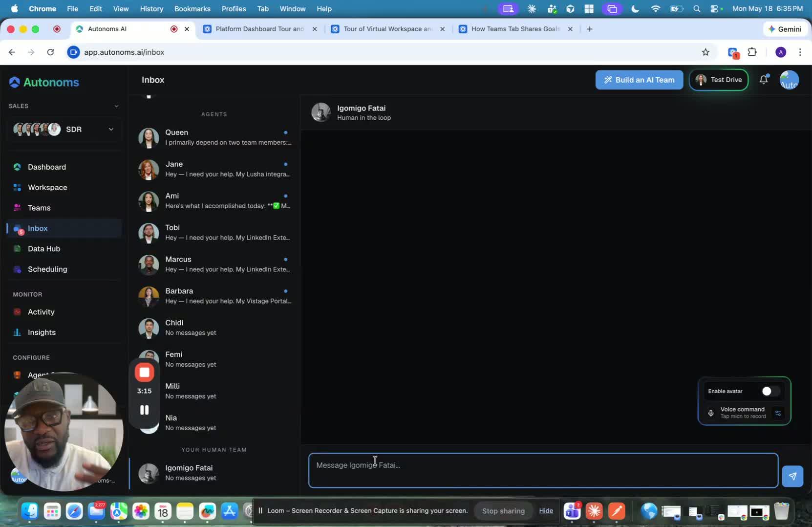The height and width of the screenshot is (527, 812).
Task: Open Calendar from the dock
Action: click(163, 511)
